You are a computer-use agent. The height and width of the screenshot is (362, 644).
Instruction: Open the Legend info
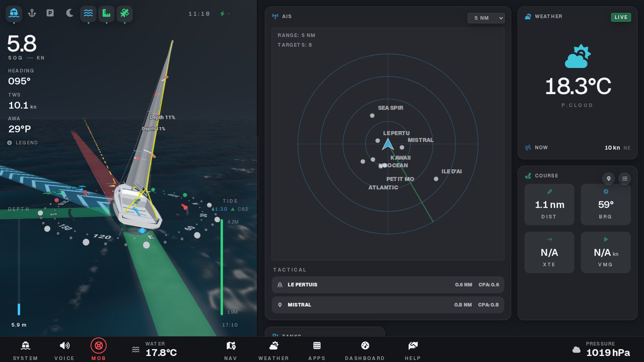point(23,143)
